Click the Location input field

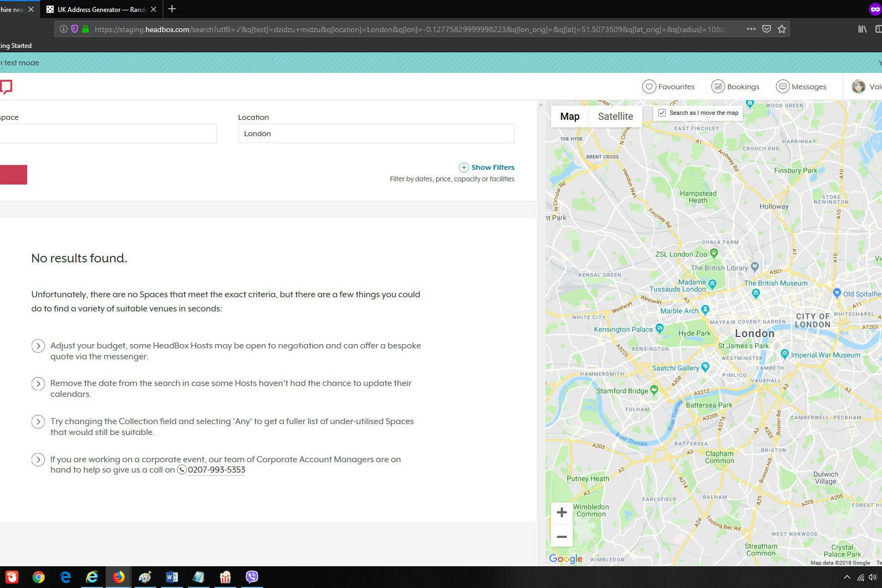[376, 133]
